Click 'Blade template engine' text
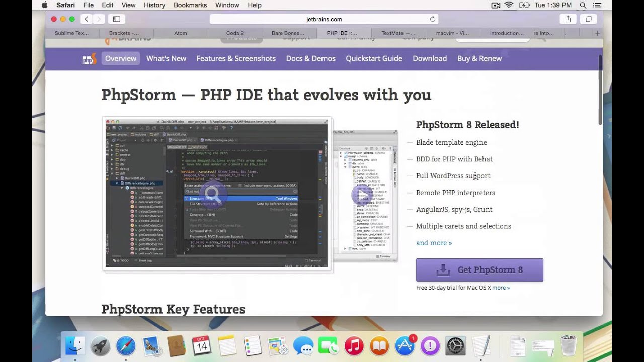This screenshot has width=644, height=362. tap(451, 142)
